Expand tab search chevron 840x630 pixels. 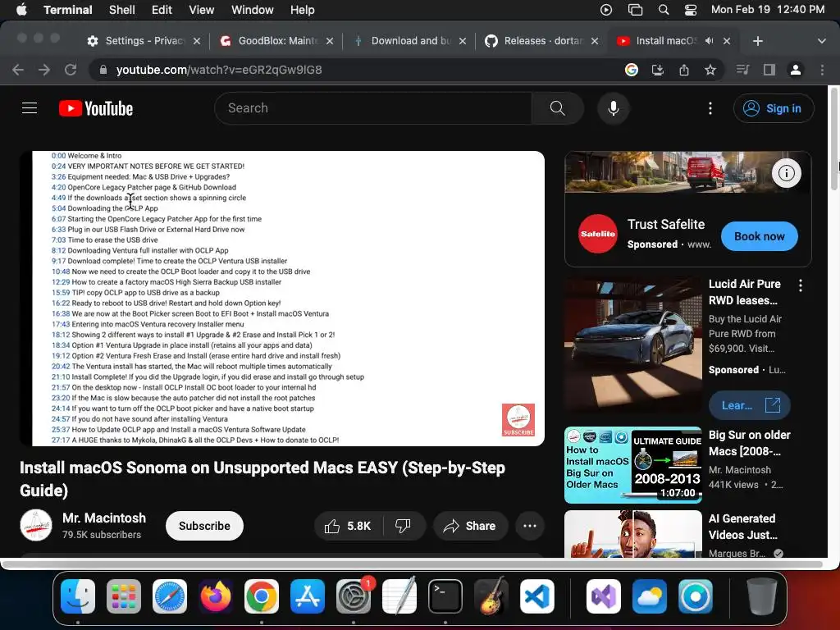821,41
